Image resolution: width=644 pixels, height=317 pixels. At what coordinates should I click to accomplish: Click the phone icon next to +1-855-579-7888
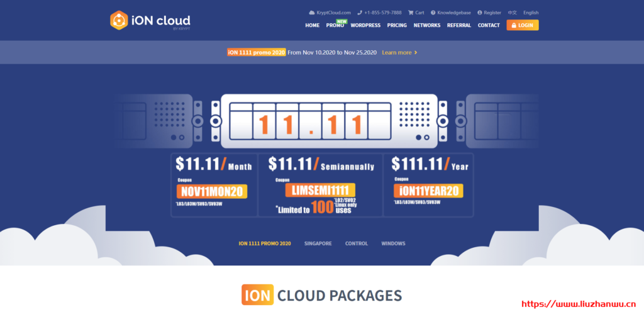point(360,13)
